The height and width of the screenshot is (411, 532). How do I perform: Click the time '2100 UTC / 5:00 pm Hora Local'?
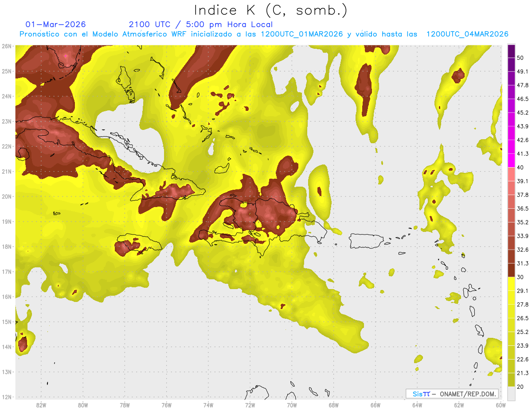pos(201,24)
